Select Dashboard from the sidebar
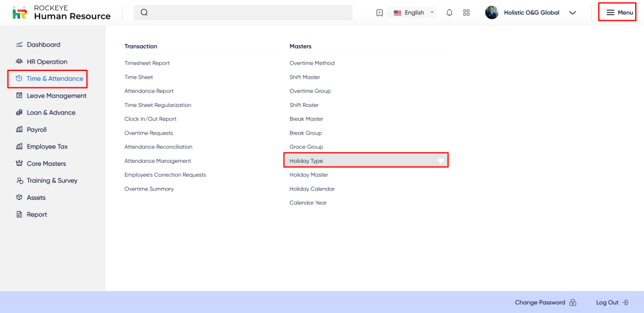This screenshot has height=313, width=644. click(43, 45)
